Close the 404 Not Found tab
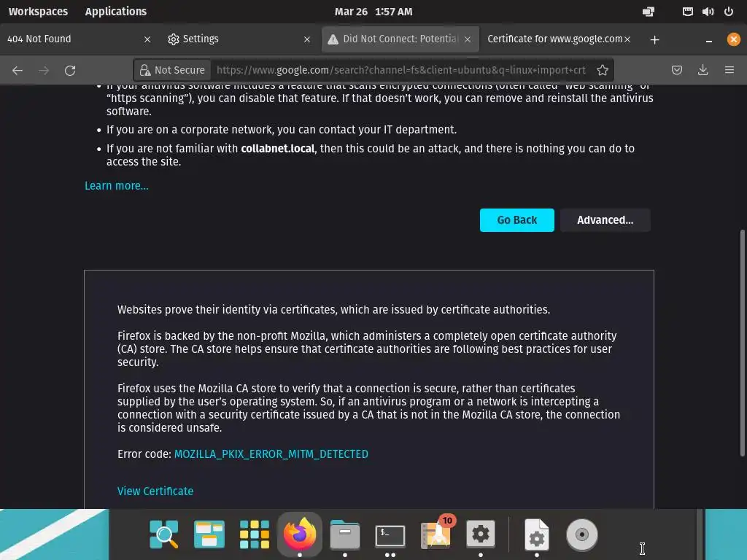The height and width of the screenshot is (560, 747). [x=147, y=39]
